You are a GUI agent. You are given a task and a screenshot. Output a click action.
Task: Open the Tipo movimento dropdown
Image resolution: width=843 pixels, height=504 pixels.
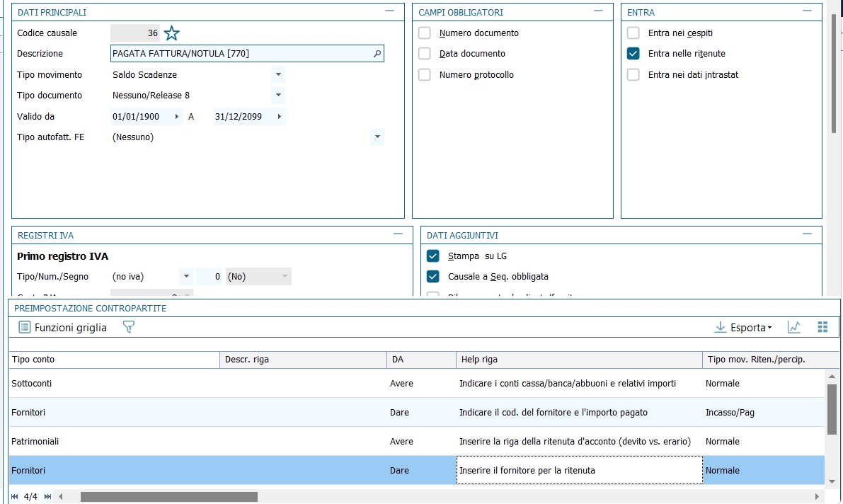[x=278, y=74]
